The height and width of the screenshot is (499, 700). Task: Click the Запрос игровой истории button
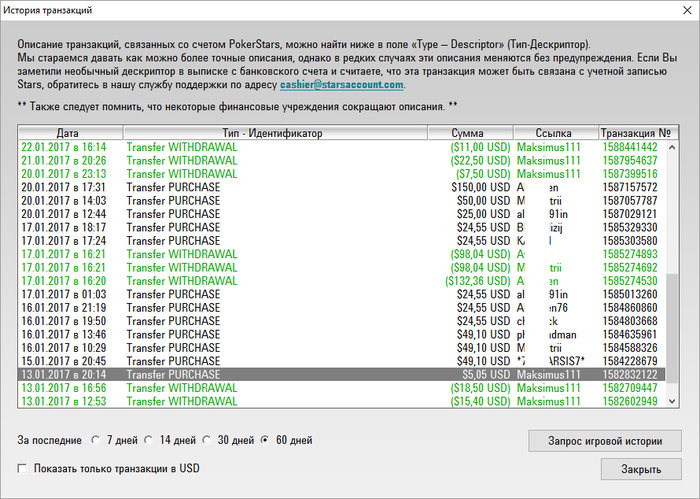point(605,441)
